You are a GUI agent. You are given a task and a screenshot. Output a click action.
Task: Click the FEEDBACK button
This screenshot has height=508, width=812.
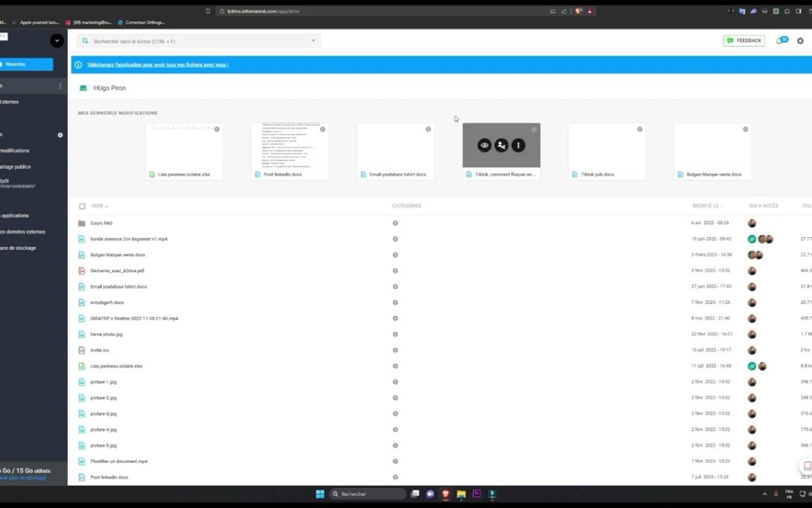[x=744, y=41]
